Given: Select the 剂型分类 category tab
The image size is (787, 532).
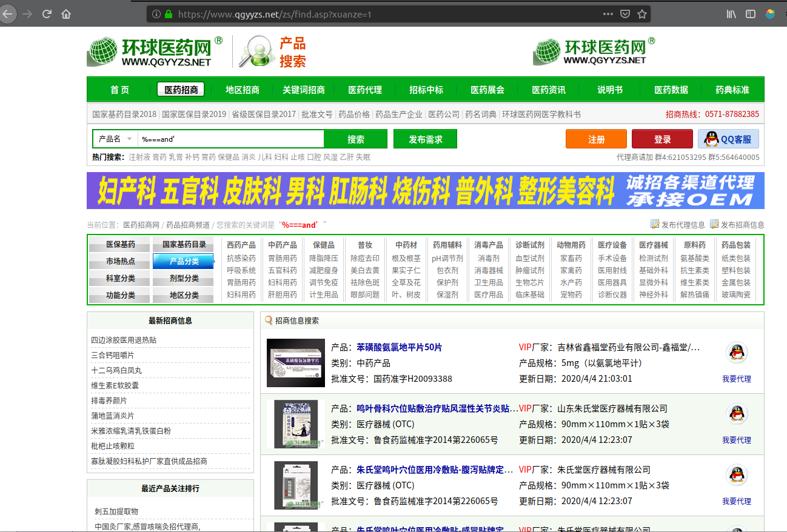Looking at the screenshot, I should (x=184, y=279).
